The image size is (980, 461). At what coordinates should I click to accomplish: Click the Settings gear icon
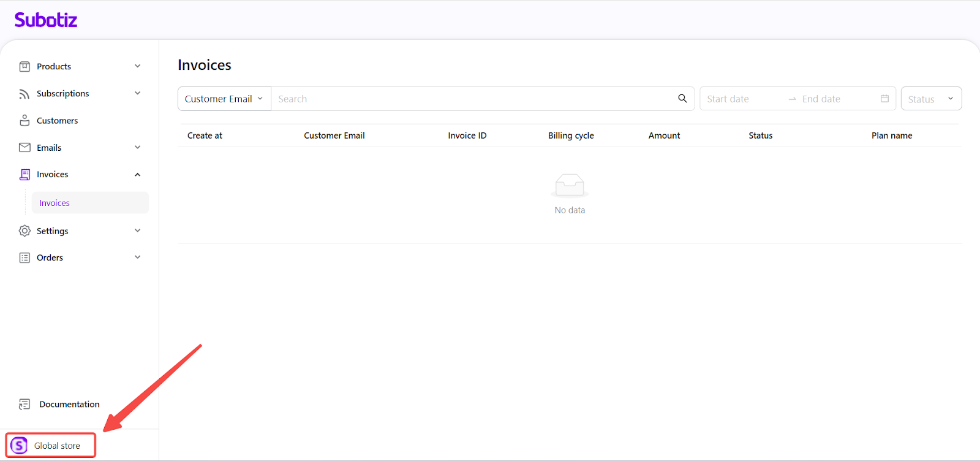click(x=24, y=231)
